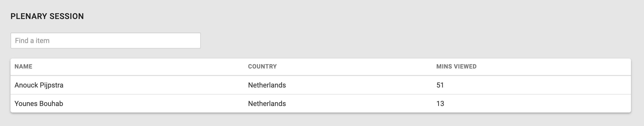Screen dimensions: 644x126
Task: Click blank space after 13 in Younes's row
Action: pos(536,104)
